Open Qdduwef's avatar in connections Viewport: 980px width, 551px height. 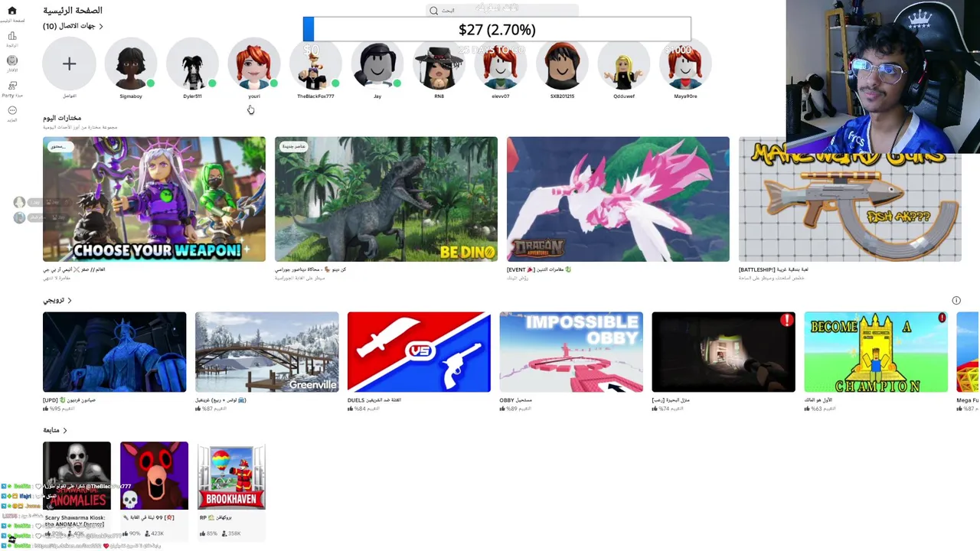pos(624,64)
